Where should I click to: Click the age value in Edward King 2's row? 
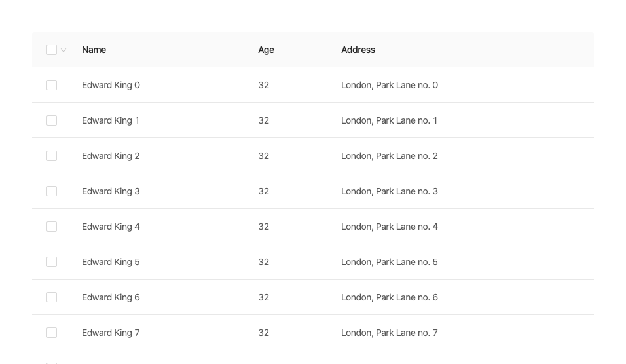(264, 156)
